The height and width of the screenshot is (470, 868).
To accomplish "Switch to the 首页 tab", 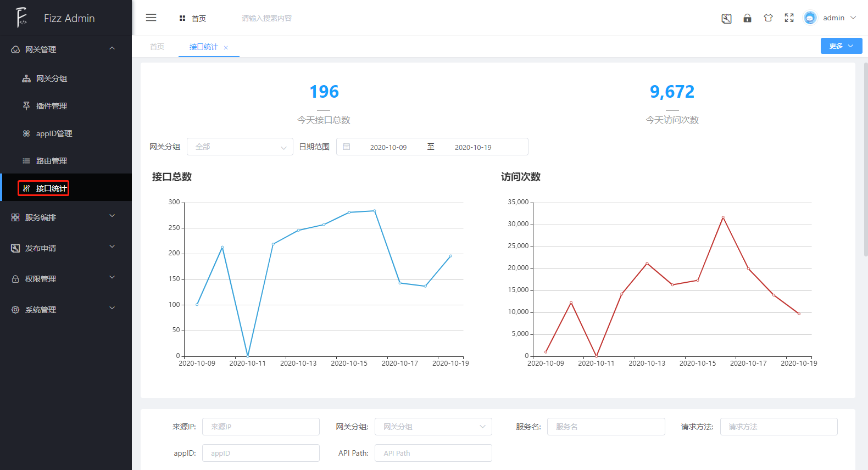I will [x=157, y=47].
